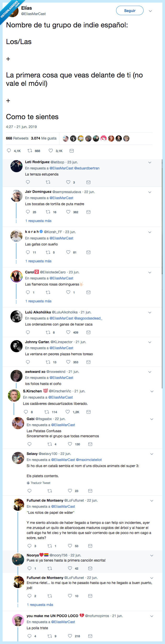Image resolution: width=165 pixels, height=644 pixels.
Task: Show 1 more reply under Jair Dominguez
Action: 38,221
